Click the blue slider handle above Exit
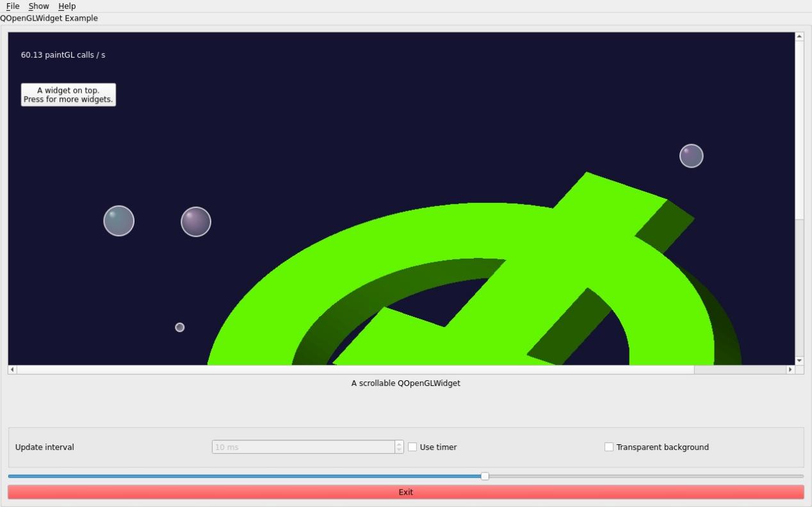 (x=485, y=476)
